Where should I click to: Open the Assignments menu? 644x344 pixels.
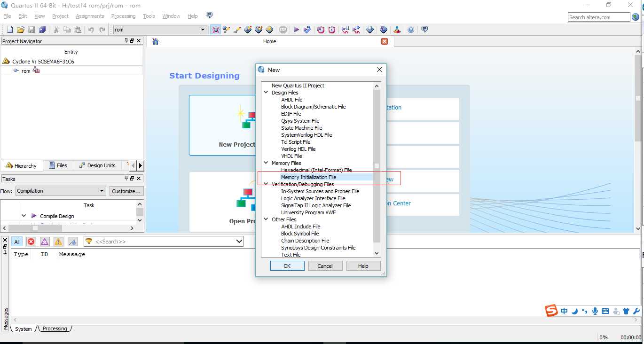pyautogui.click(x=90, y=16)
